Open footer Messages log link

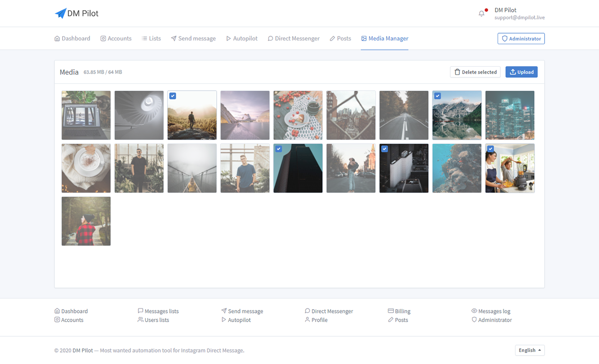(x=491, y=311)
